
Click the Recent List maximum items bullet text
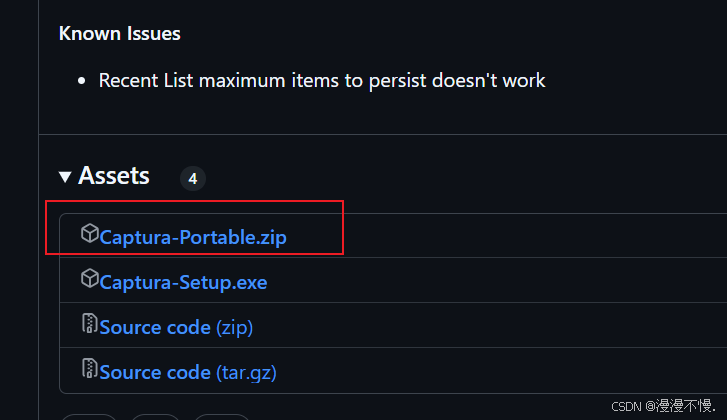(x=322, y=81)
